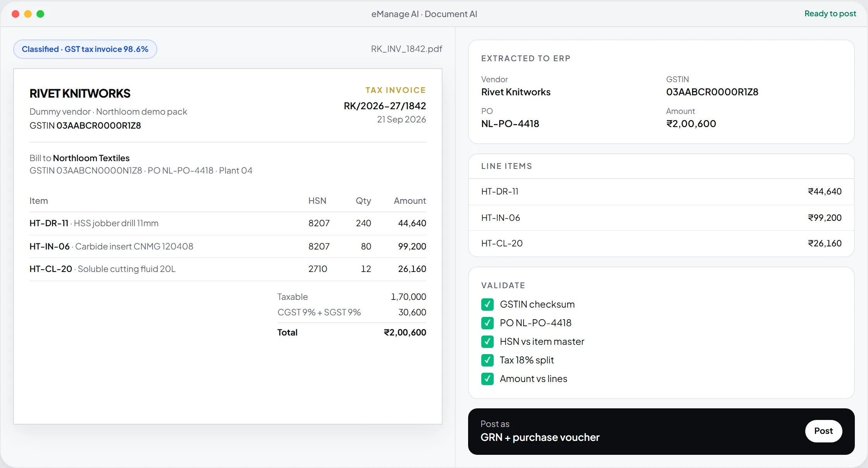Click the Soluble cutting fluid 20L invoice row
Screen dimensions: 868x468
228,269
